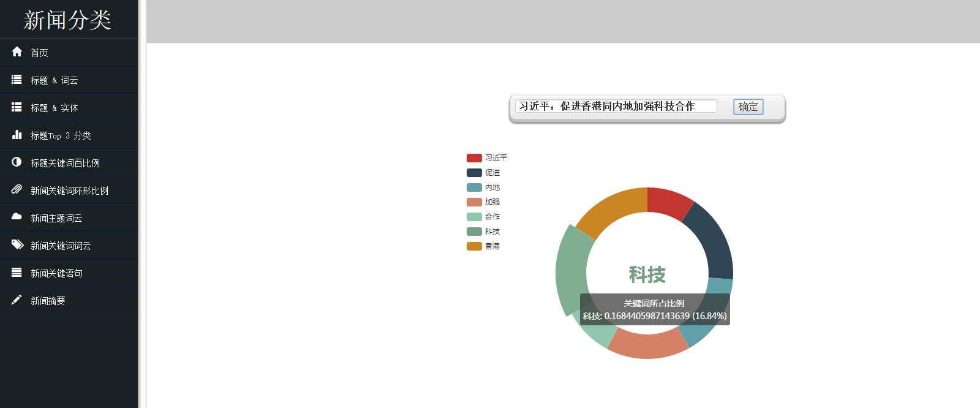Screen dimensions: 980x408
Task: Click the cloud icon for 新闻主题词云
Action: coord(17,217)
